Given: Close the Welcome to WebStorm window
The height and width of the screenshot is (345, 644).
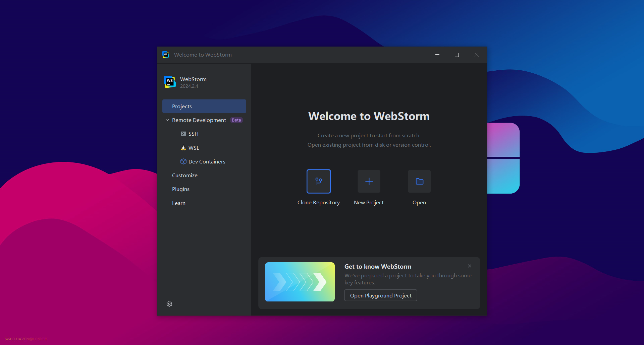Looking at the screenshot, I should [477, 55].
